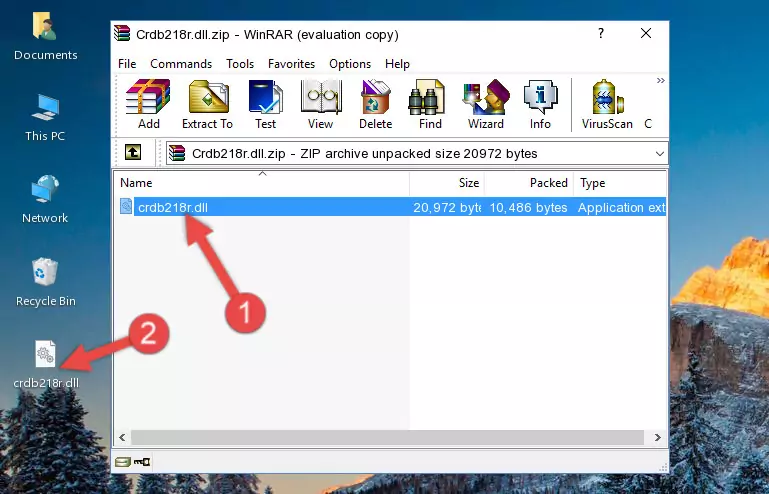Open the Tools menu

(240, 64)
